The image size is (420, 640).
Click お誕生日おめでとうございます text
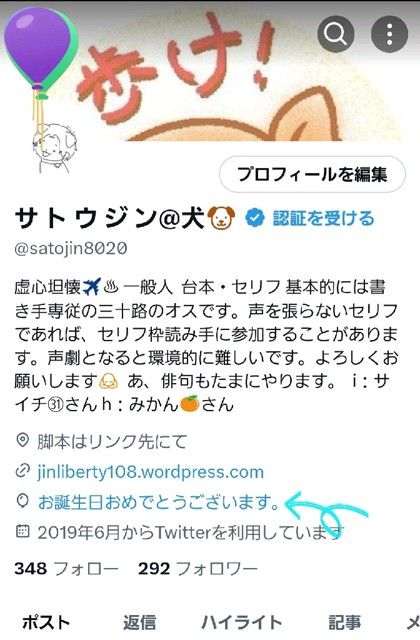[x=159, y=502]
